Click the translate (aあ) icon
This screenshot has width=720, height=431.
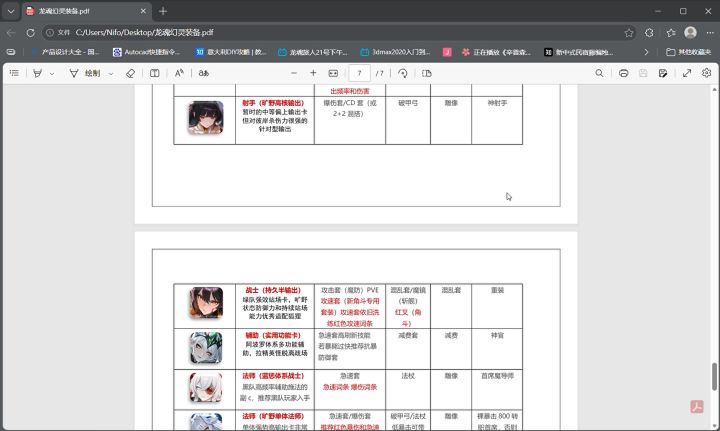[x=203, y=73]
